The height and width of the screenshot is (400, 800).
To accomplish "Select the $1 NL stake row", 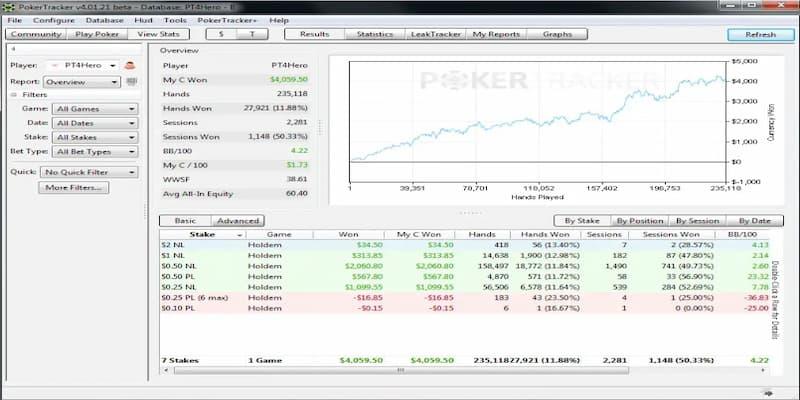I will click(x=464, y=256).
